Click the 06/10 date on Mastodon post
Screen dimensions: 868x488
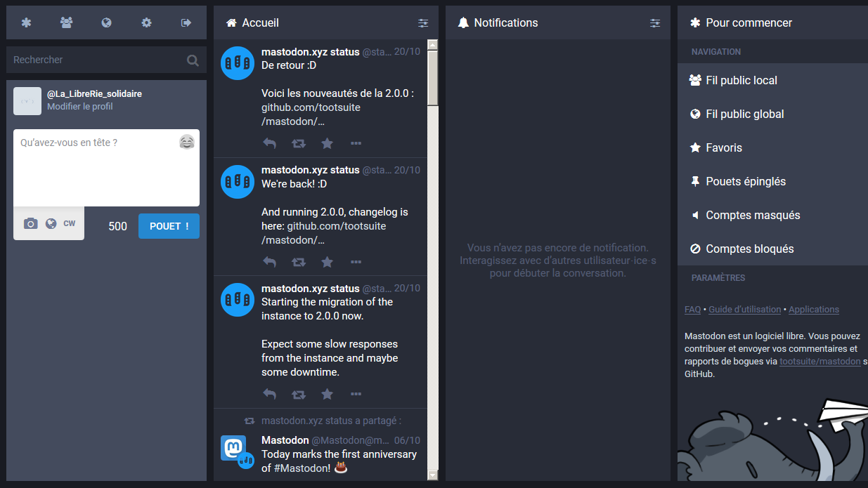coord(407,440)
